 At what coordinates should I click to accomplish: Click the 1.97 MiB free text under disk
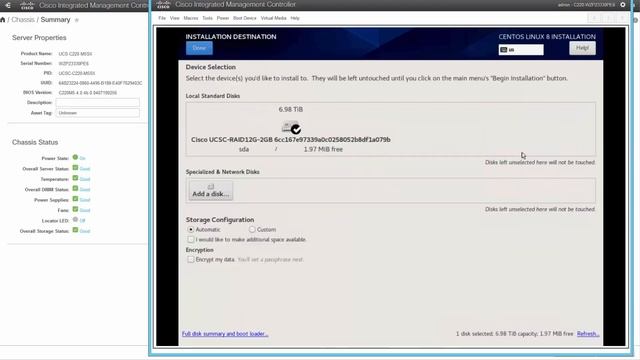click(x=323, y=149)
